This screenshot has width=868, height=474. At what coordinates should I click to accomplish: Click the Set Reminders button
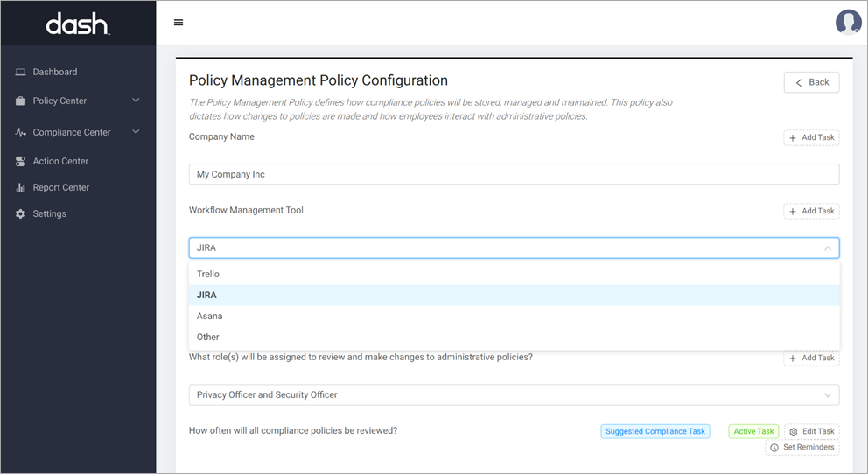[801, 447]
